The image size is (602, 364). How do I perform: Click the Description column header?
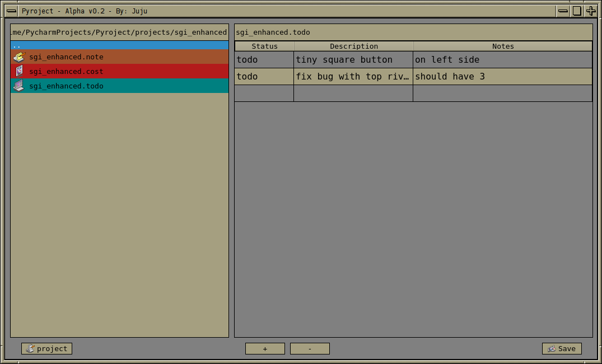(353, 46)
